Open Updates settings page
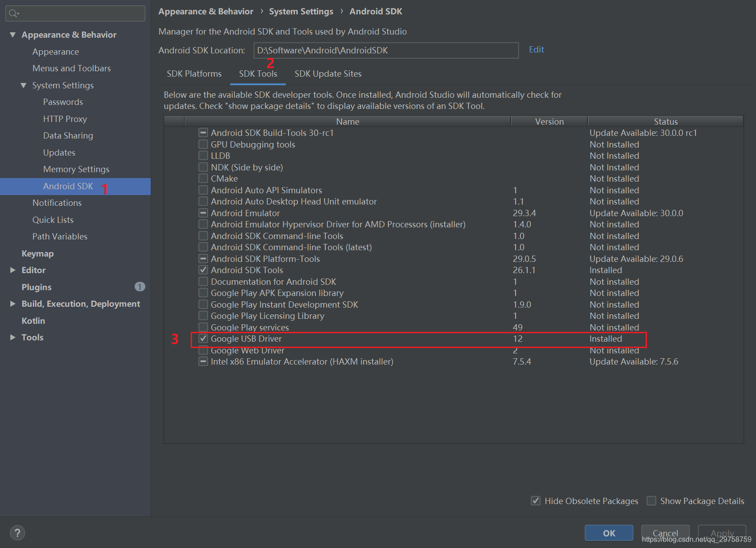 59,152
